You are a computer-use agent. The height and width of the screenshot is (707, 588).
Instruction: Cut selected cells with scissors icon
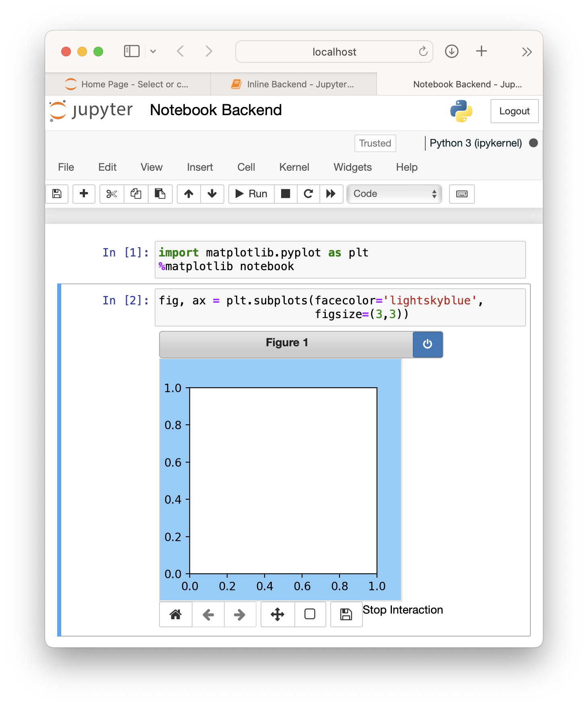pyautogui.click(x=112, y=194)
